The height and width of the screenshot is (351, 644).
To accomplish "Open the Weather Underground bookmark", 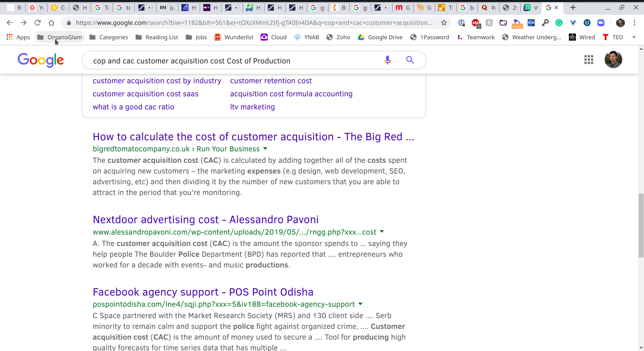I will (x=532, y=37).
